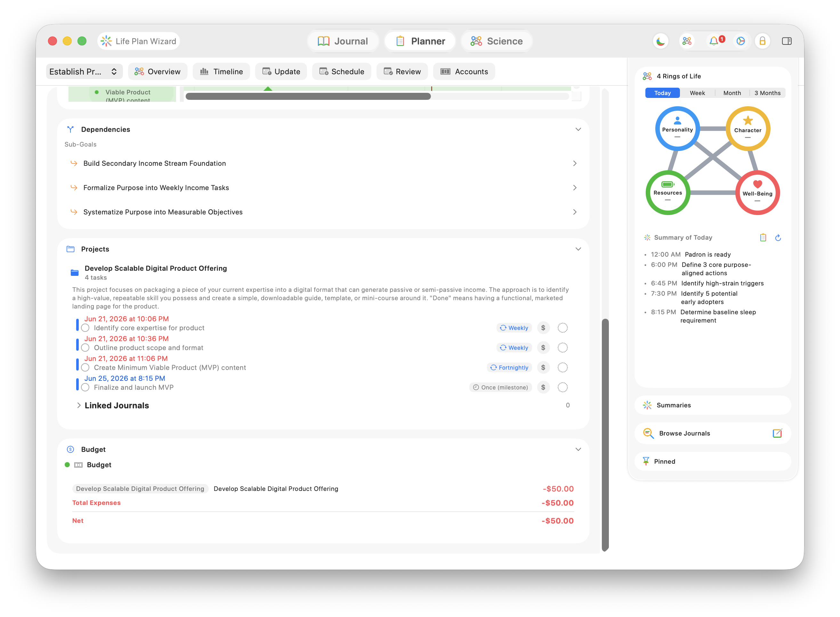Open the Summaries panel row
Viewport: 840px width, 617px height.
[712, 405]
